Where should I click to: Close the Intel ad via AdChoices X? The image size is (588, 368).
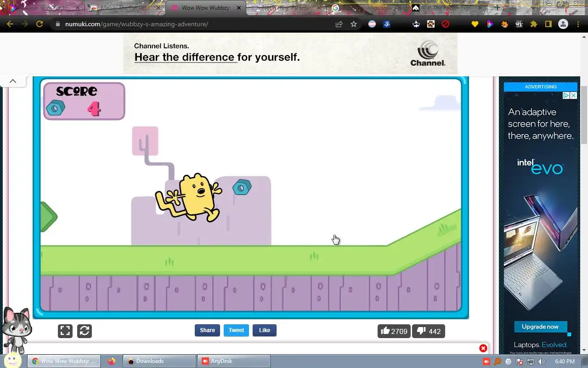click(573, 96)
